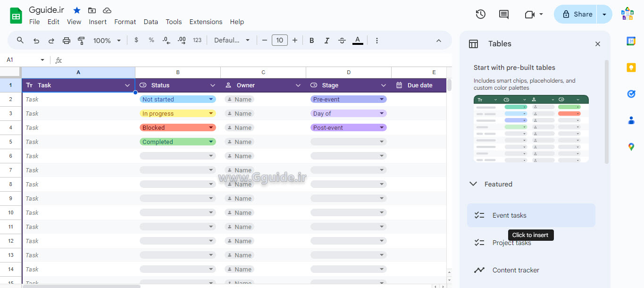644x288 pixels.
Task: Apply percent format to the cell
Action: click(151, 40)
